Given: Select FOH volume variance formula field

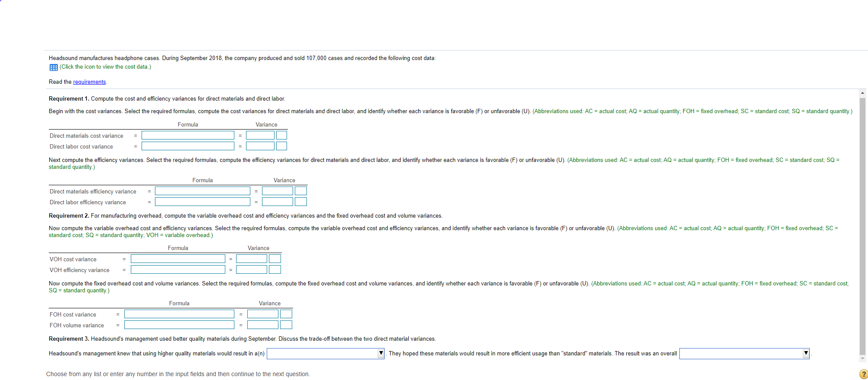Looking at the screenshot, I should tap(179, 325).
